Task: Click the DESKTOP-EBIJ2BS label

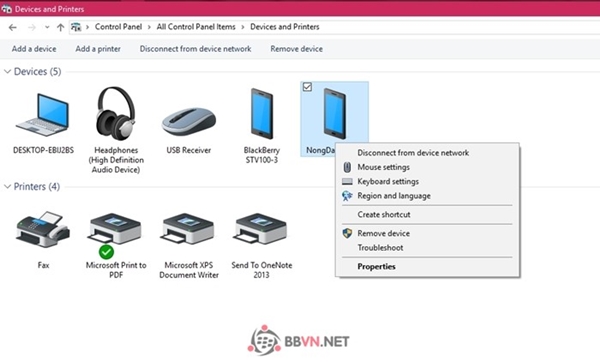Action: click(x=43, y=150)
